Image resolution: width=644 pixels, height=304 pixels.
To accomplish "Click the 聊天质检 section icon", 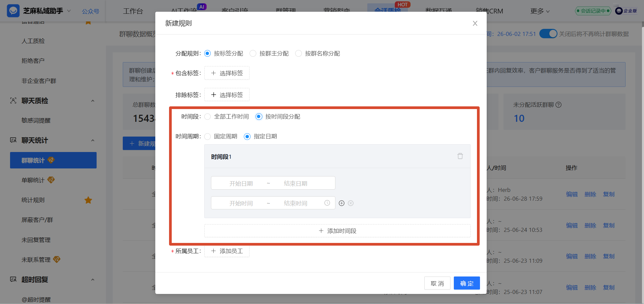I will (x=13, y=101).
